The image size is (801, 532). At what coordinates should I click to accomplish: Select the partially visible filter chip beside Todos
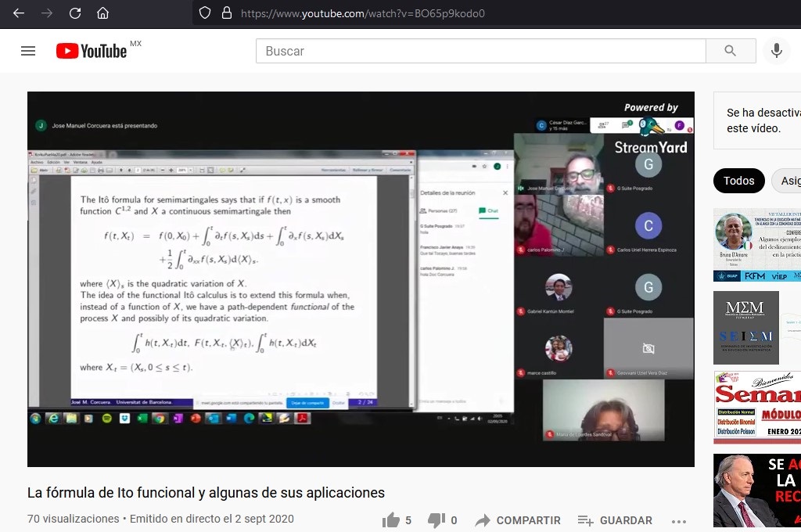pyautogui.click(x=788, y=181)
